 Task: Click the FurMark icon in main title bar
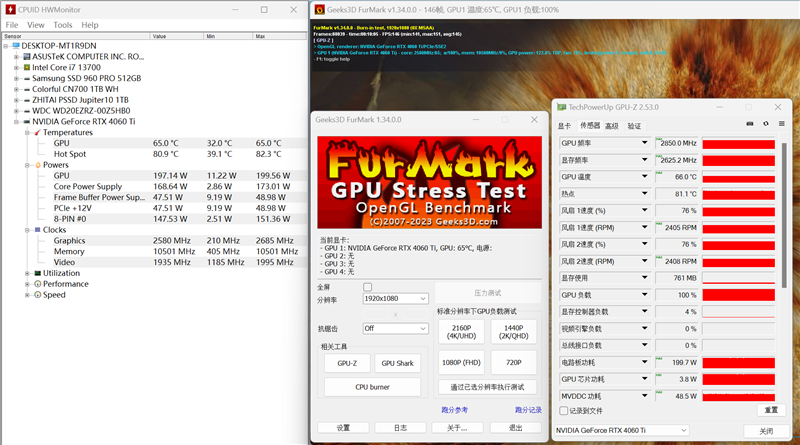click(320, 9)
